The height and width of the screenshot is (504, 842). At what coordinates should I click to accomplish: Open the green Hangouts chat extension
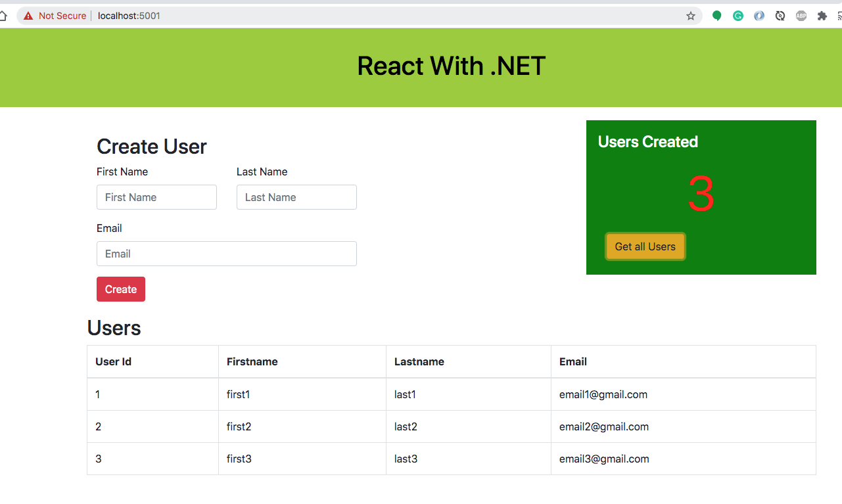pos(717,16)
